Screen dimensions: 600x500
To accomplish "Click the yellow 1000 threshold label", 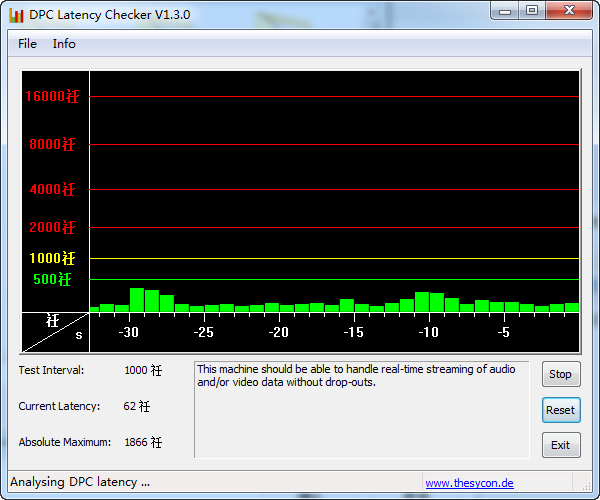I will [x=52, y=258].
